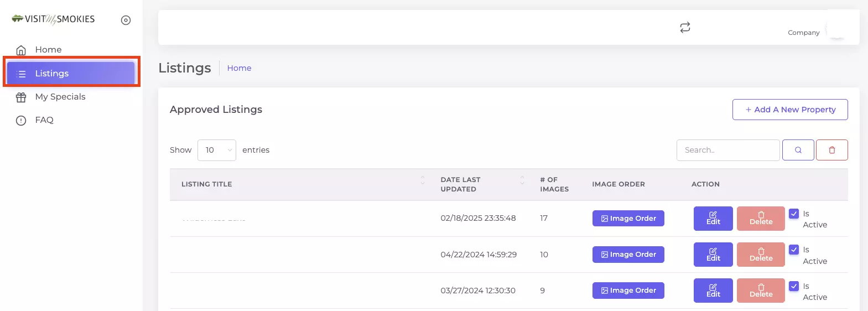Viewport: 868px width, 311px height.
Task: Click Add A New Property button
Action: 790,110
